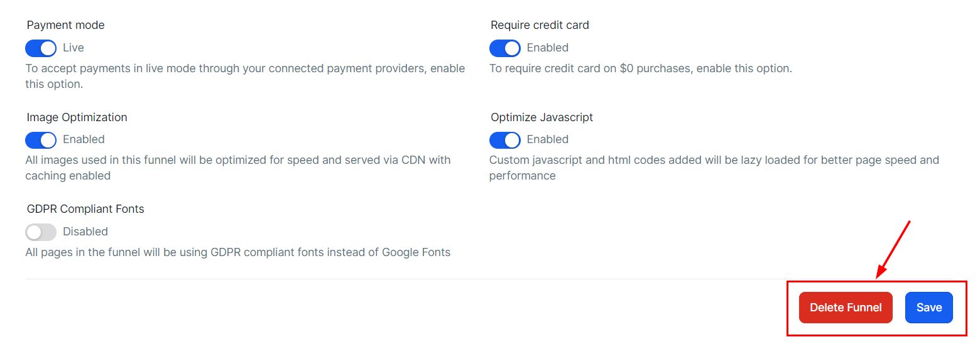Click "Enabled" label under Image Optimization
Image resolution: width=980 pixels, height=354 pixels.
[x=84, y=139]
